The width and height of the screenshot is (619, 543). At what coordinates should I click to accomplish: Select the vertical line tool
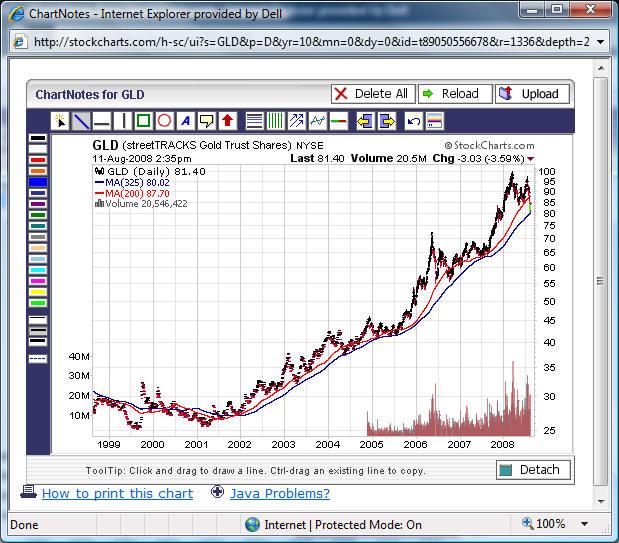tap(123, 121)
